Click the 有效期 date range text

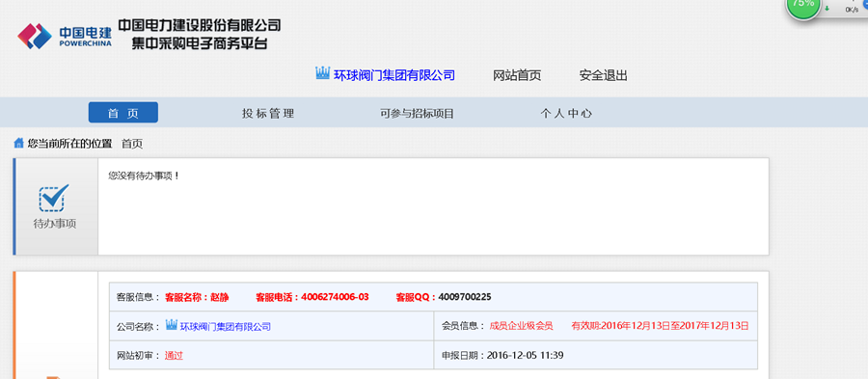click(x=660, y=326)
